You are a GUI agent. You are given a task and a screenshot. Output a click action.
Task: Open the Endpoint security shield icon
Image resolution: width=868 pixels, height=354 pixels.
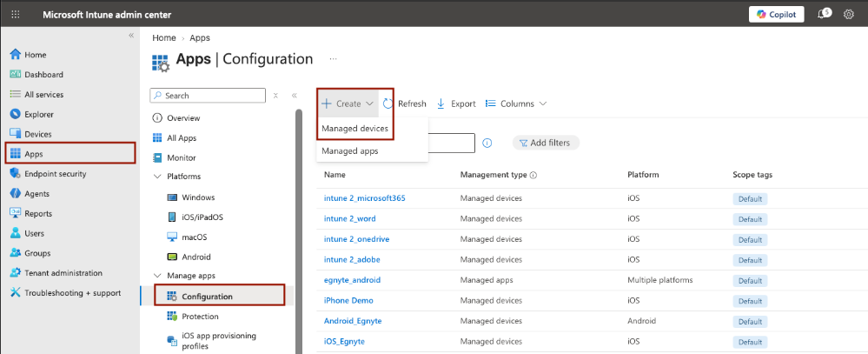tap(16, 174)
